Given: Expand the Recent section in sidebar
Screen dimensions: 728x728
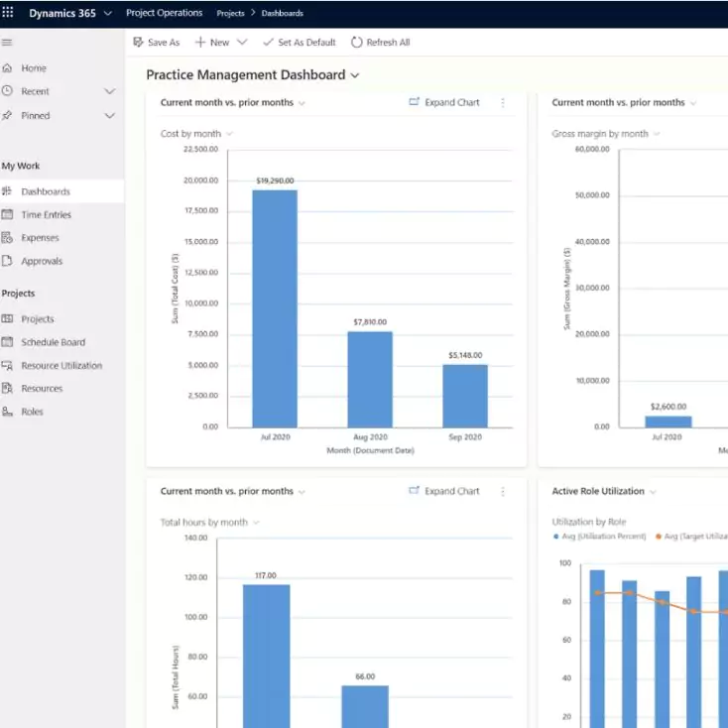Looking at the screenshot, I should 109,91.
